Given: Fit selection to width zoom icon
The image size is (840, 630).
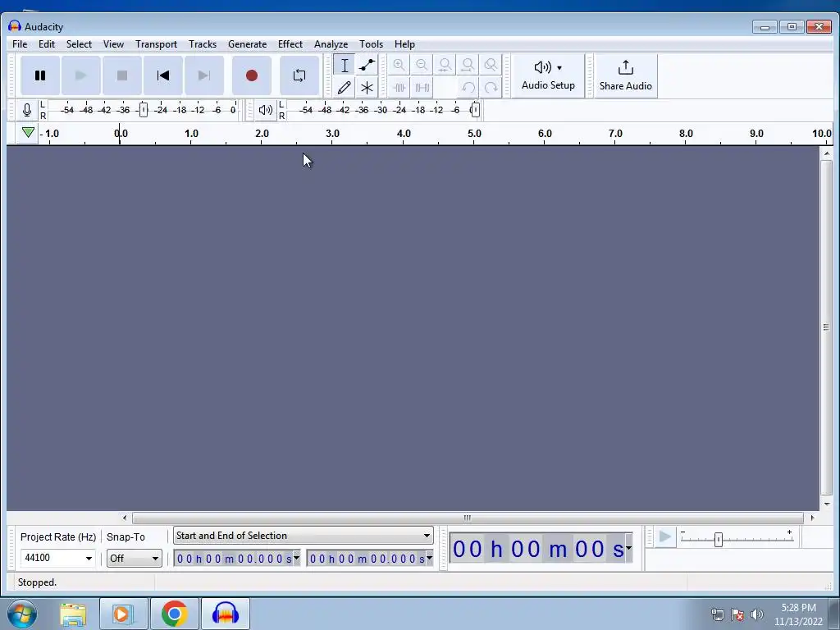Looking at the screenshot, I should pos(445,66).
